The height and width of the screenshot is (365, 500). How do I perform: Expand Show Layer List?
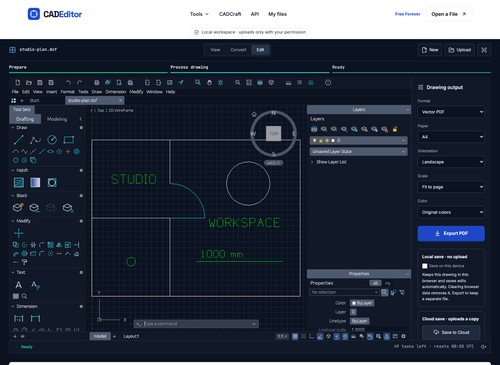[329, 162]
